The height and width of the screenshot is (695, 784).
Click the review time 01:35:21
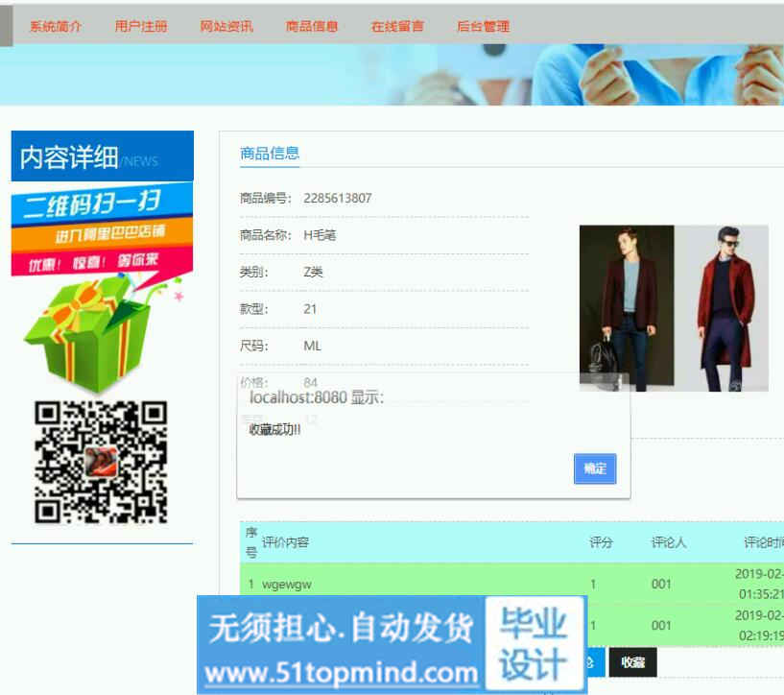(761, 594)
